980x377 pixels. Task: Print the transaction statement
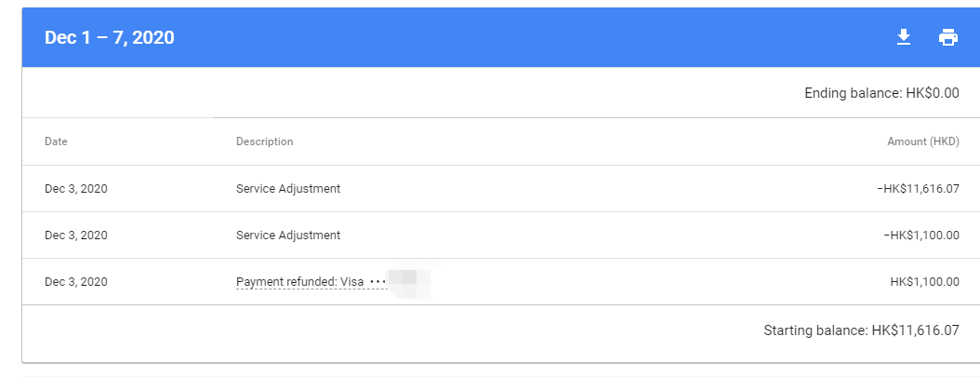coord(948,37)
